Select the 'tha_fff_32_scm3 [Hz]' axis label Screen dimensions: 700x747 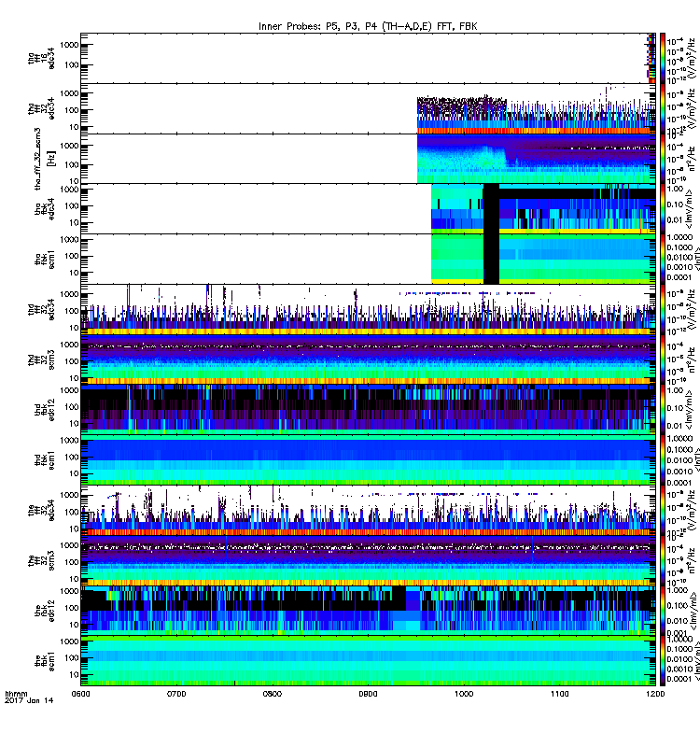(x=45, y=159)
